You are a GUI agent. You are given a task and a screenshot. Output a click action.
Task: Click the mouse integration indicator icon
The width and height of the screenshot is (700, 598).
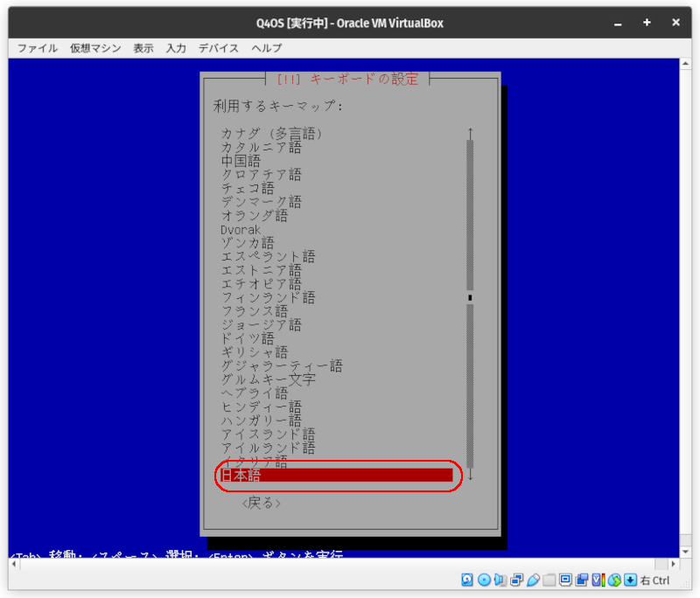(614, 580)
